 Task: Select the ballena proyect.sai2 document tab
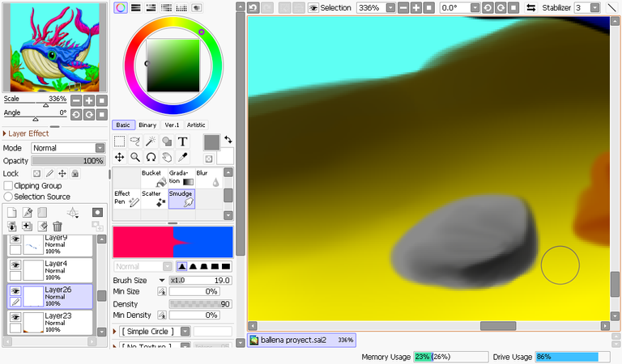click(301, 341)
